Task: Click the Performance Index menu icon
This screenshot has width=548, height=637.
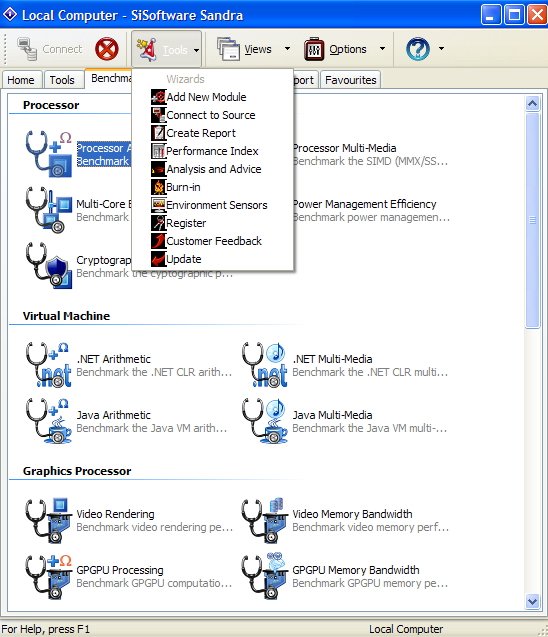Action: tap(158, 151)
